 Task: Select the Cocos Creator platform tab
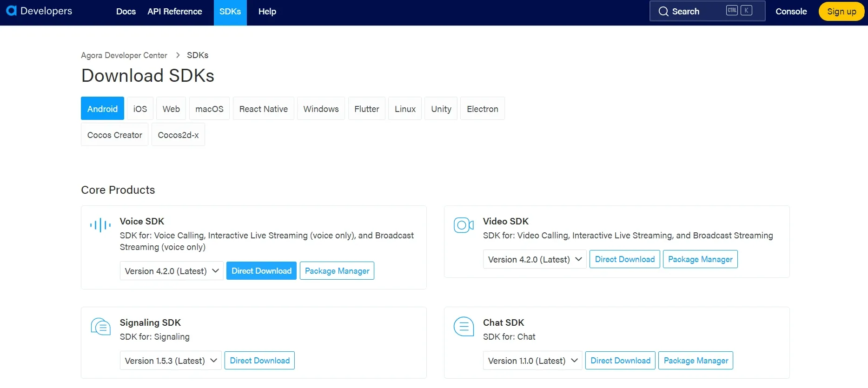coord(114,134)
